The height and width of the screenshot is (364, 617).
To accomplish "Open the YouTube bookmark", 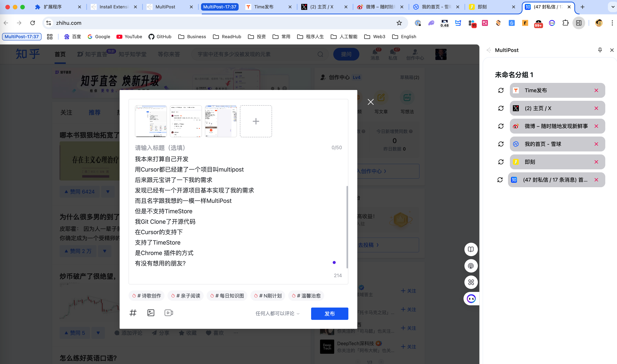I will (x=129, y=37).
